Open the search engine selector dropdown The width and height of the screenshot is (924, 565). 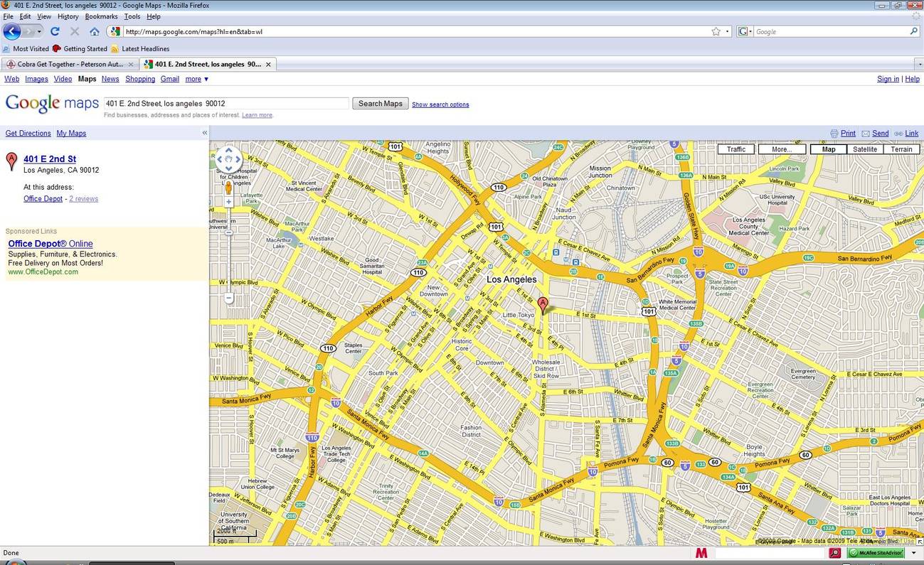point(745,31)
